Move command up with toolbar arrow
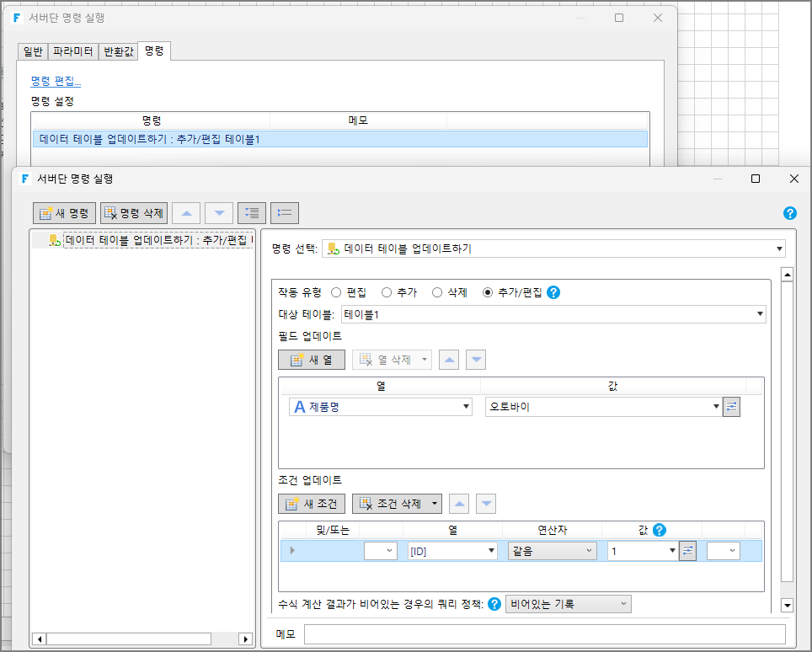 click(186, 212)
